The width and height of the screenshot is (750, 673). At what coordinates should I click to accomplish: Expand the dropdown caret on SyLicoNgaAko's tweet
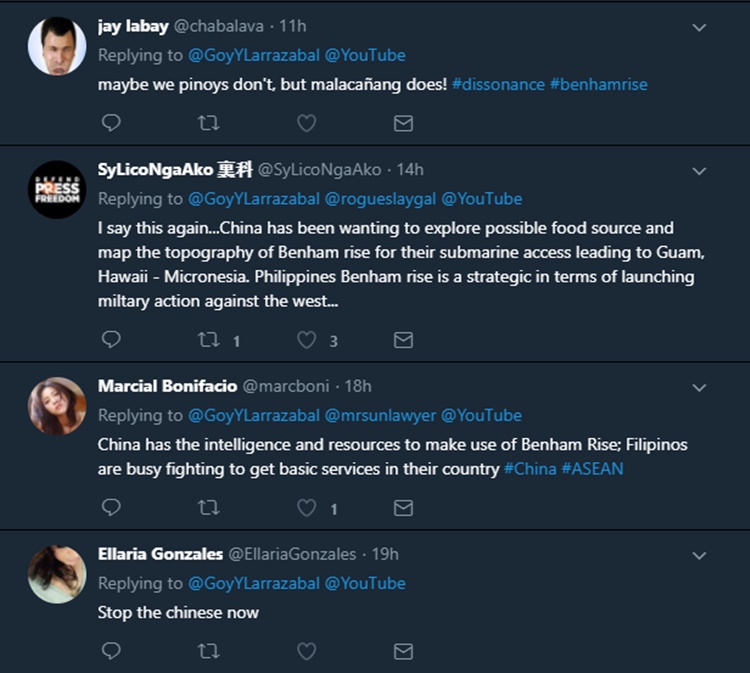tap(699, 172)
